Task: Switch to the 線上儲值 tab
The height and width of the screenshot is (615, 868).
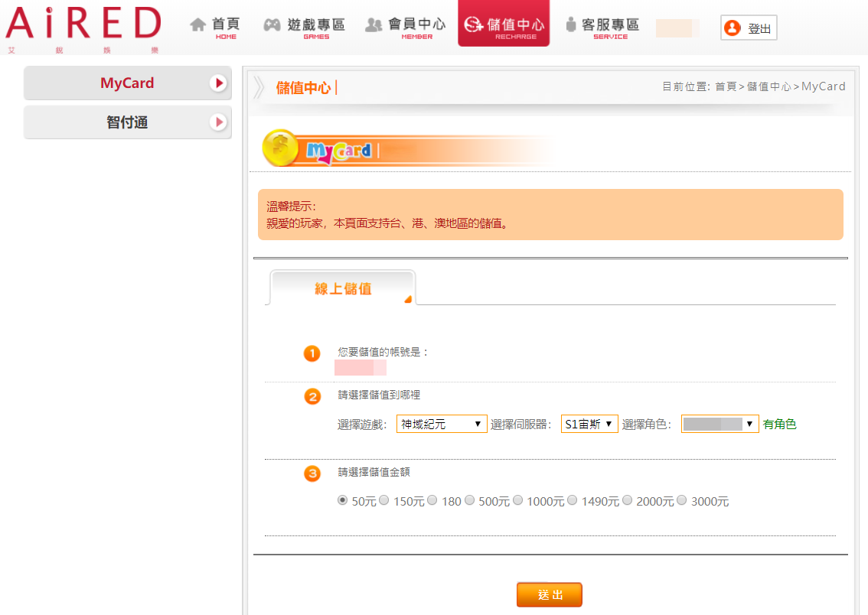Action: coord(343,288)
